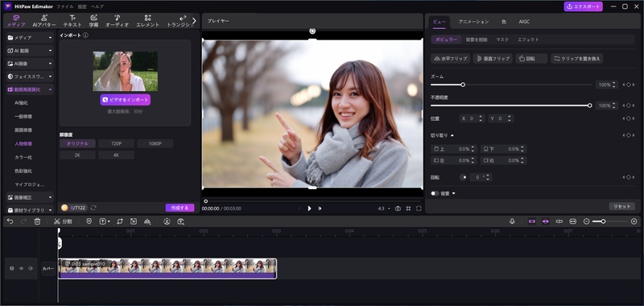This screenshot has height=306, width=644.
Task: Click the mirror flip icon in timeline toolbar
Action: (147, 221)
